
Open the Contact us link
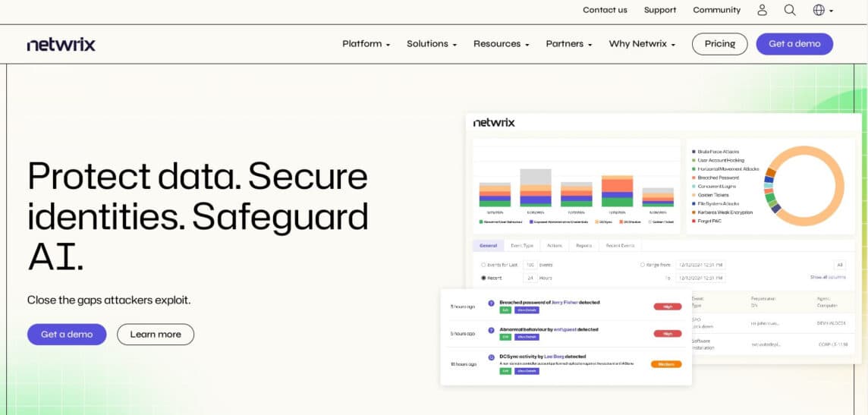point(605,10)
